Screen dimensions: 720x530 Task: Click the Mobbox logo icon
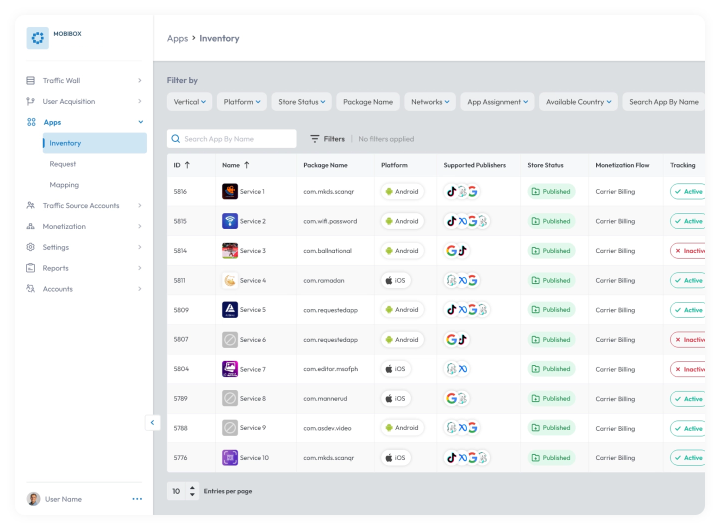point(38,38)
